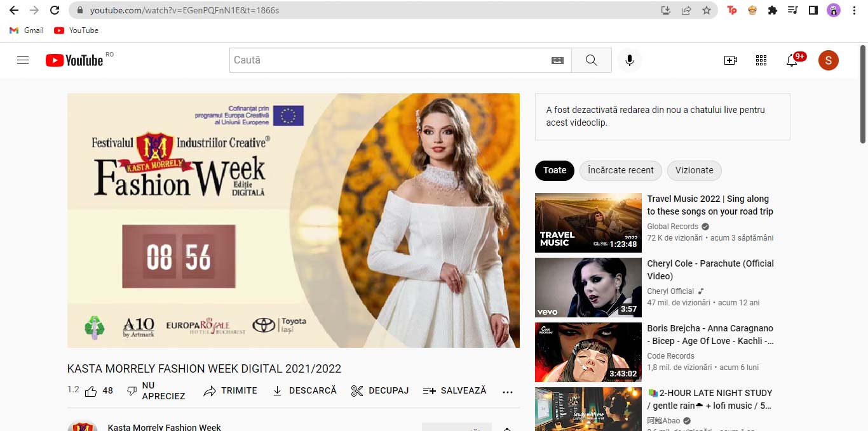Open Boris Brejcha video title
The height and width of the screenshot is (431, 868).
(x=710, y=335)
